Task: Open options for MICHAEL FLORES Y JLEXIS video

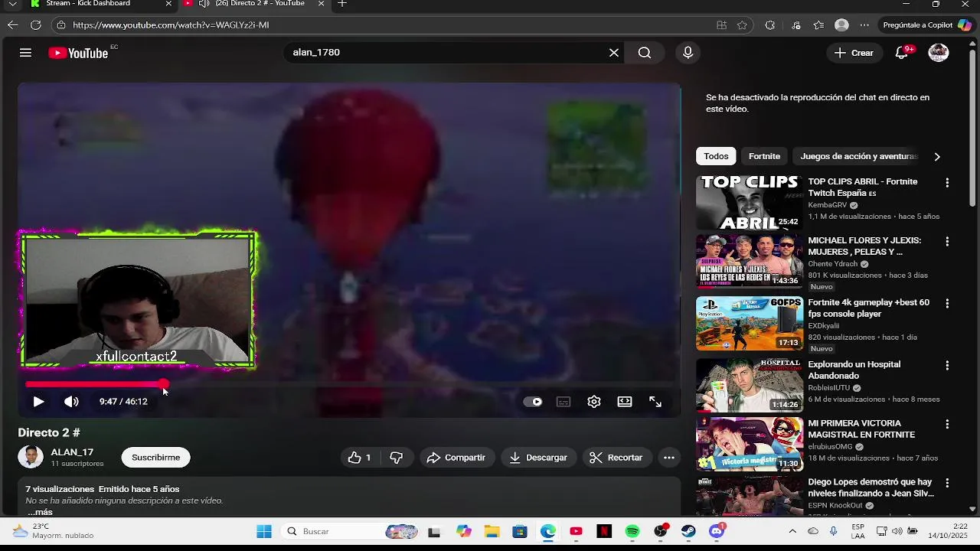Action: [x=947, y=242]
